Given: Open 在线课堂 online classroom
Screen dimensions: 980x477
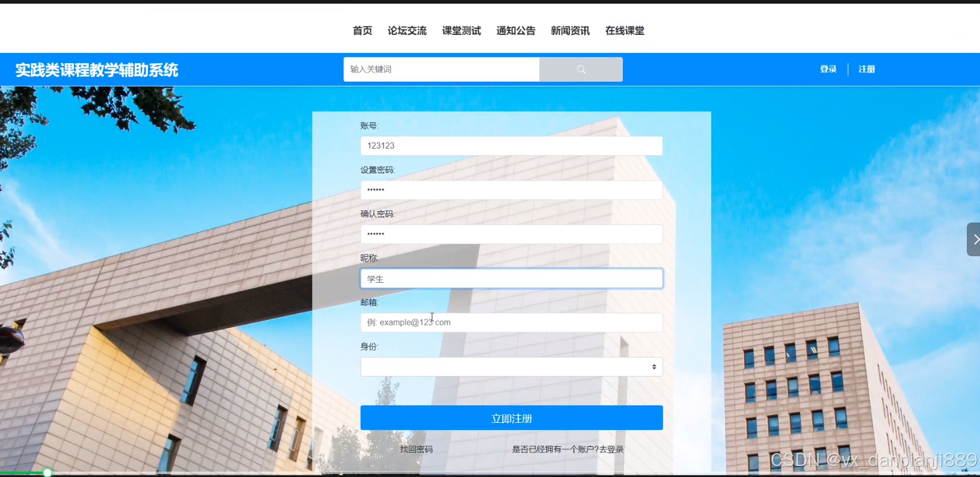Looking at the screenshot, I should (x=625, y=31).
